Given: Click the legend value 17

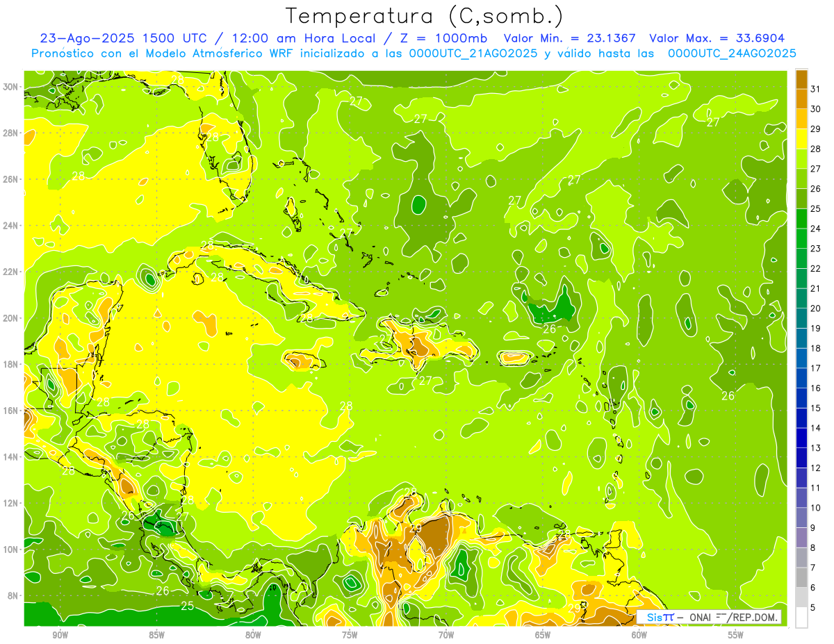Looking at the screenshot, I should pyautogui.click(x=817, y=368).
